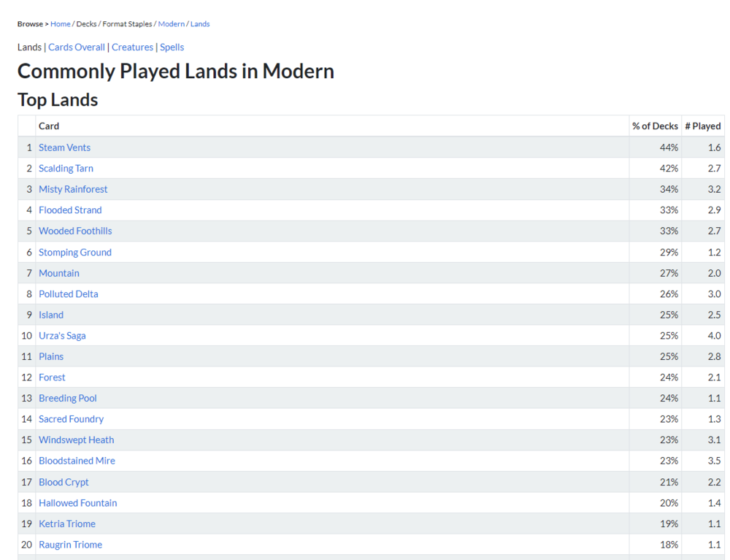The image size is (730, 560).
Task: Open the Polluted Delta card link
Action: click(x=68, y=294)
